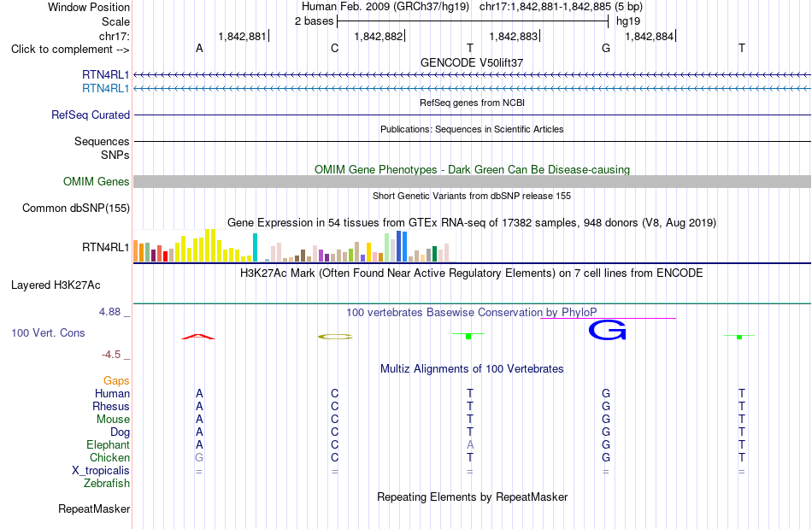Click the Rhesus species label

pyautogui.click(x=111, y=406)
